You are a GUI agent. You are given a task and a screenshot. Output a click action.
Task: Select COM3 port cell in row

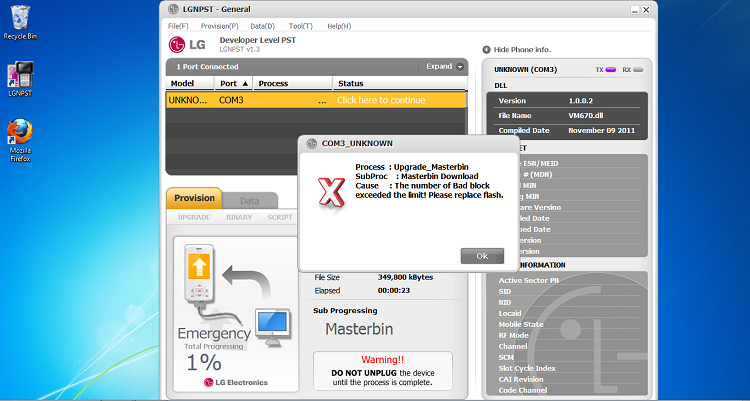[x=232, y=100]
